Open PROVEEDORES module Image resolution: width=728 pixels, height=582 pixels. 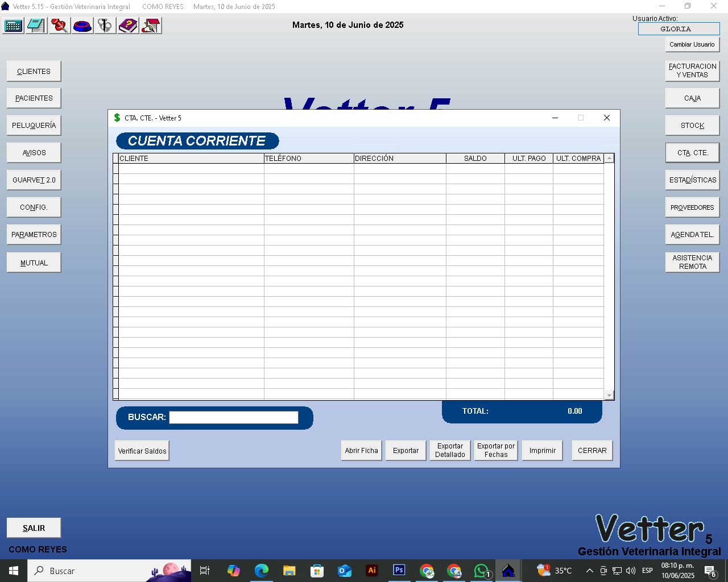[692, 207]
